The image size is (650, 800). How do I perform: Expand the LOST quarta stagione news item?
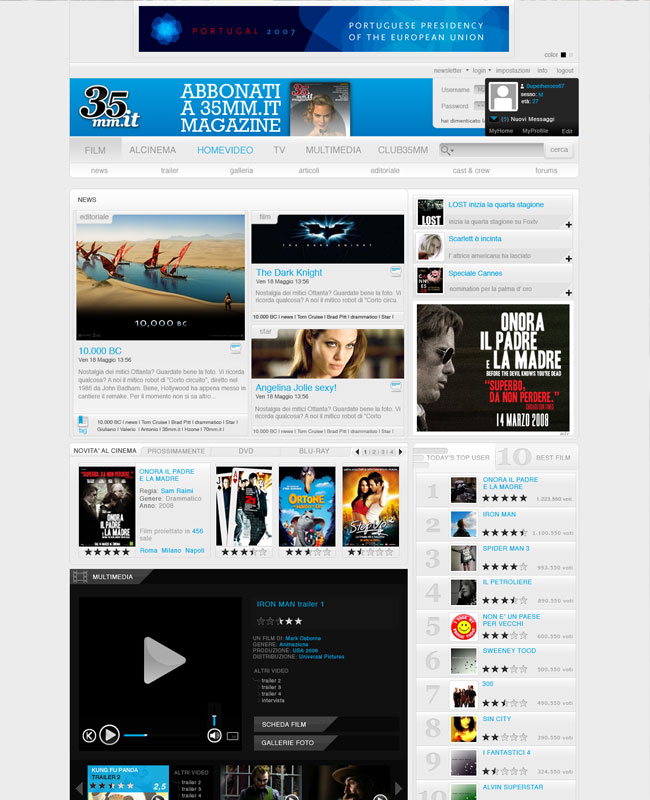[568, 225]
